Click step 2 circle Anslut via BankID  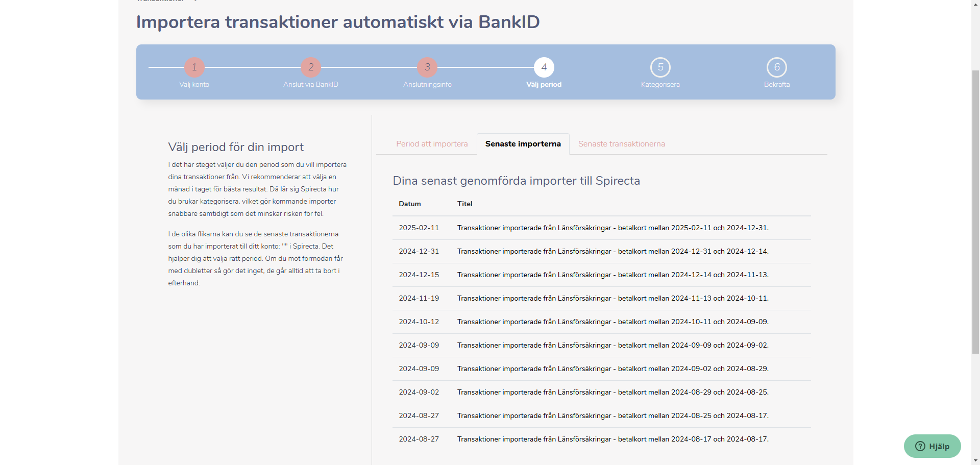click(311, 67)
